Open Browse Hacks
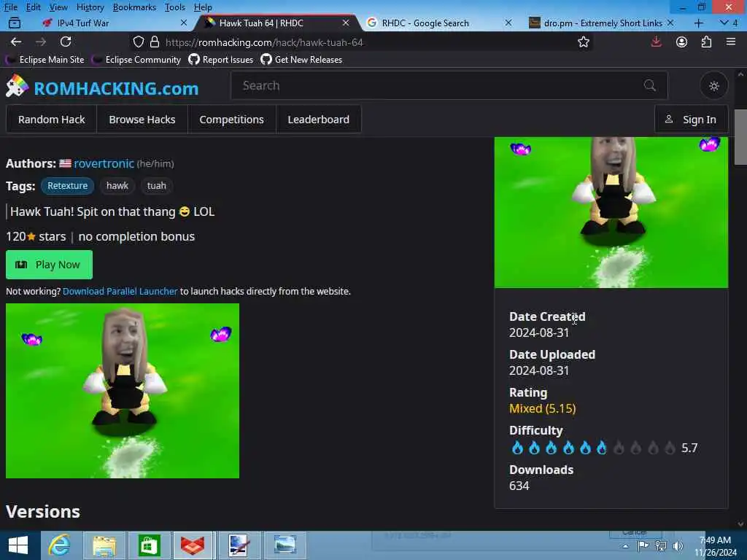This screenshot has height=560, width=747. click(x=142, y=120)
